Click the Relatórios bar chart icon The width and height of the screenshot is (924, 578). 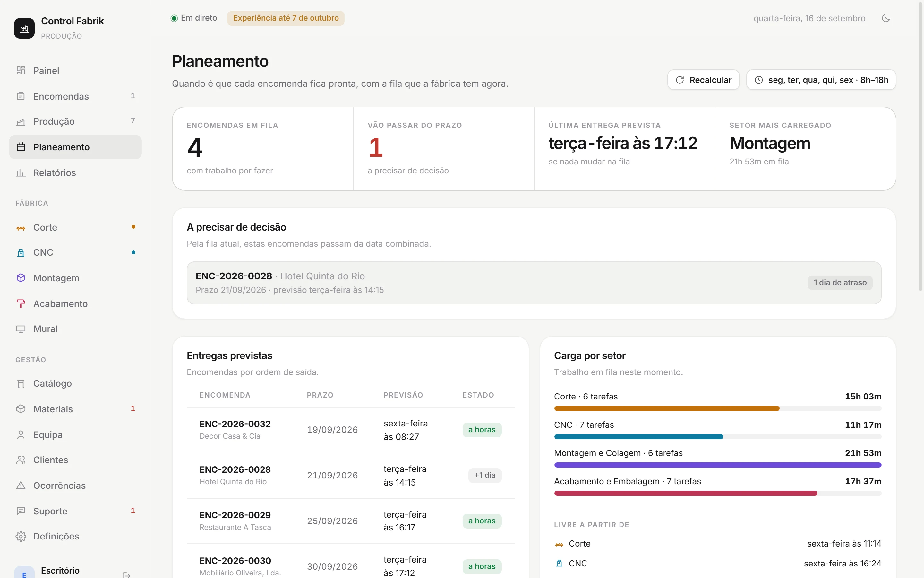(x=21, y=172)
